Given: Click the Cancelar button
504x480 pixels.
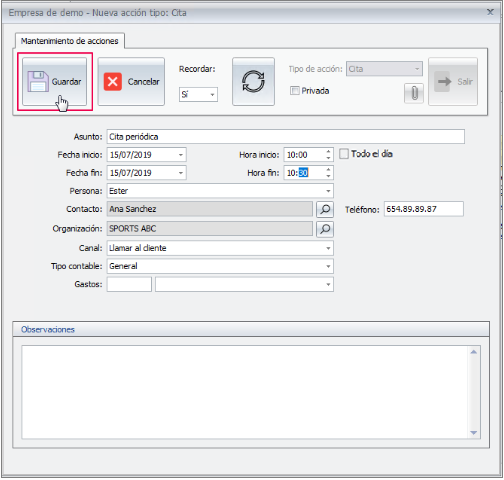Looking at the screenshot, I should click(131, 81).
